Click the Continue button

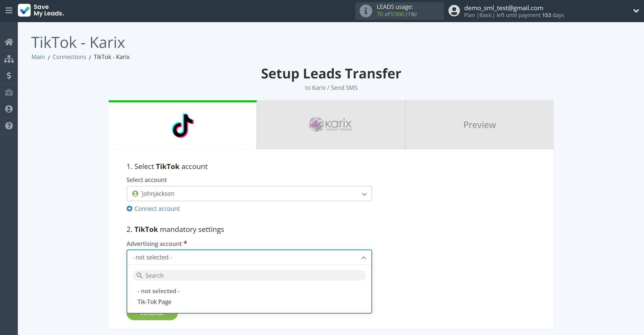152,313
